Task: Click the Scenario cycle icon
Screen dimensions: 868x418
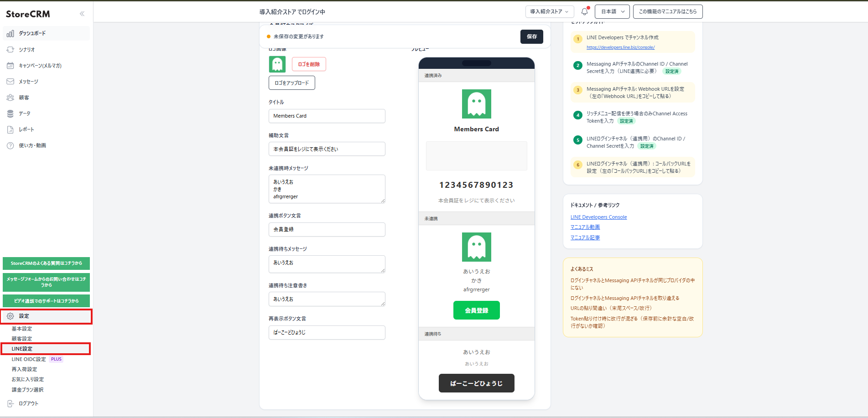Action: pyautogui.click(x=10, y=50)
